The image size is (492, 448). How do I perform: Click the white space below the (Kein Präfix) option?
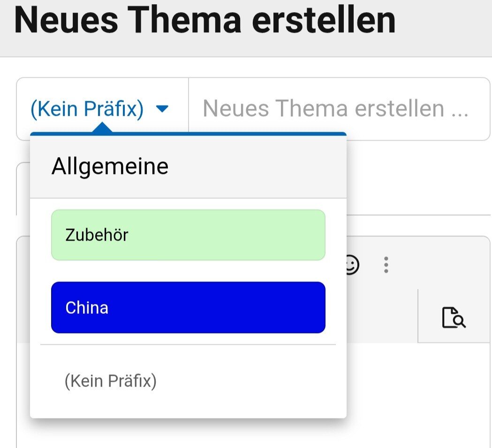[x=188, y=407]
